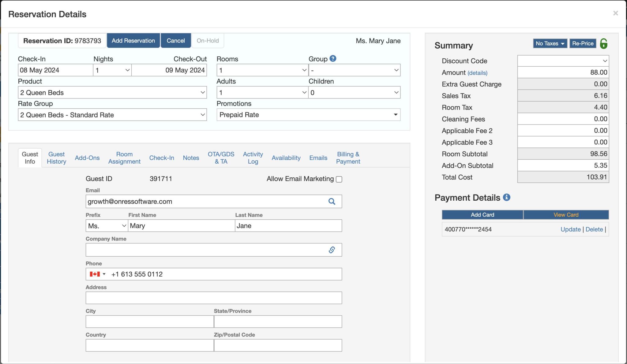Screen dimensions: 627x364
Task: Click the Add Reservation button
Action: (x=133, y=40)
